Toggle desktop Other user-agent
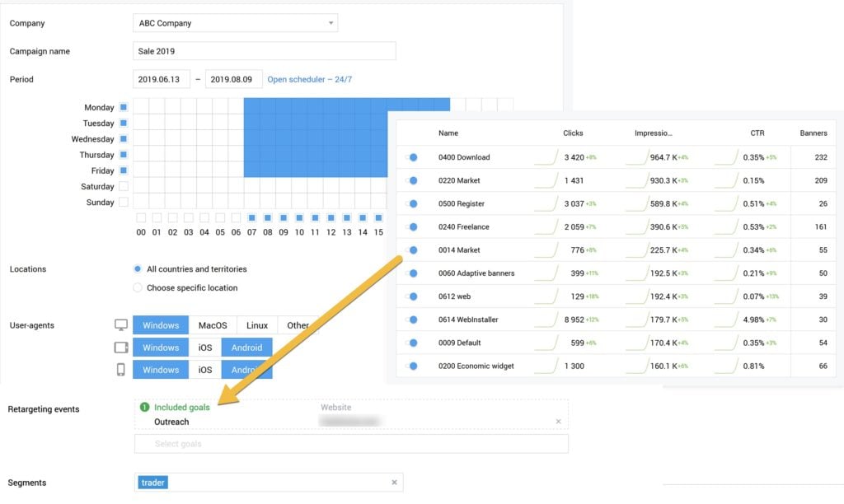 click(298, 325)
